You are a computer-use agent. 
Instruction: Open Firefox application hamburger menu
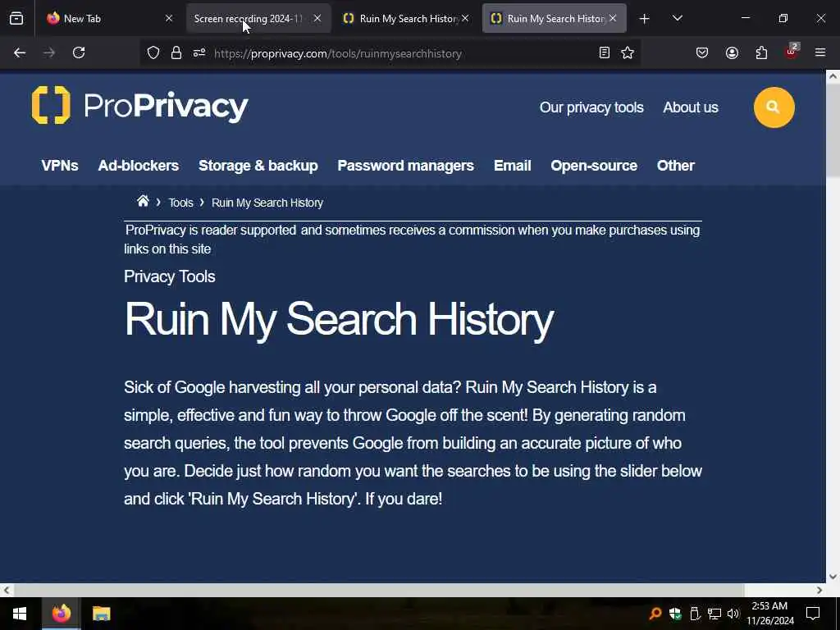point(820,52)
